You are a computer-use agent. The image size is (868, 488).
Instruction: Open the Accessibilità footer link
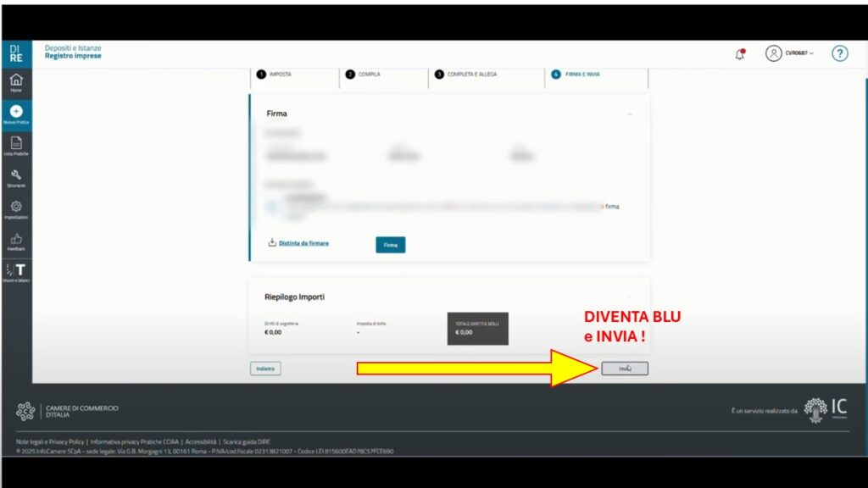pyautogui.click(x=200, y=442)
